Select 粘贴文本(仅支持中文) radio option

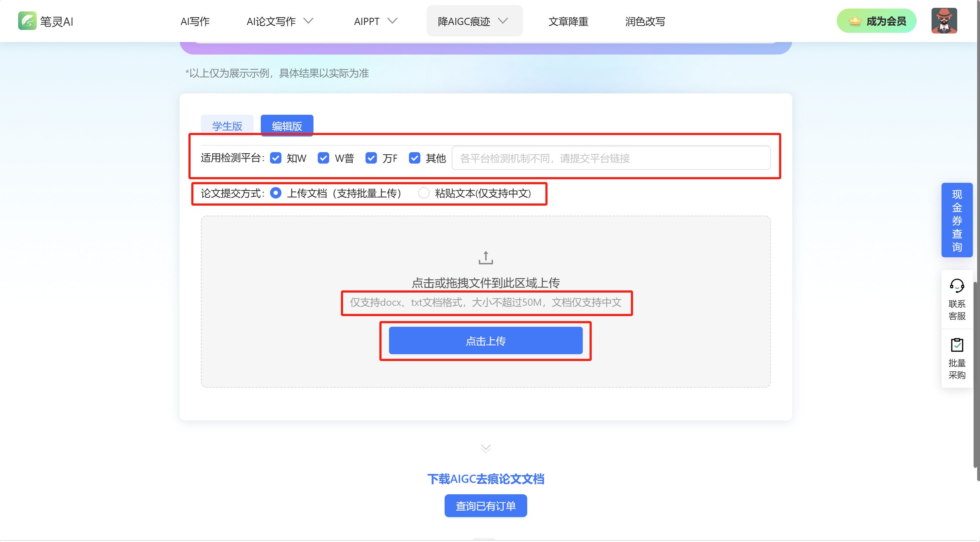pyautogui.click(x=424, y=193)
